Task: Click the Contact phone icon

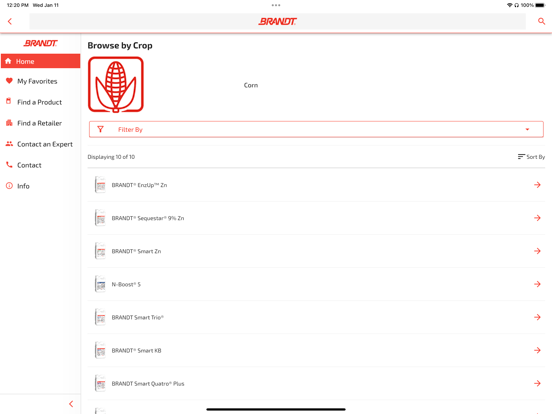Action: [9, 164]
